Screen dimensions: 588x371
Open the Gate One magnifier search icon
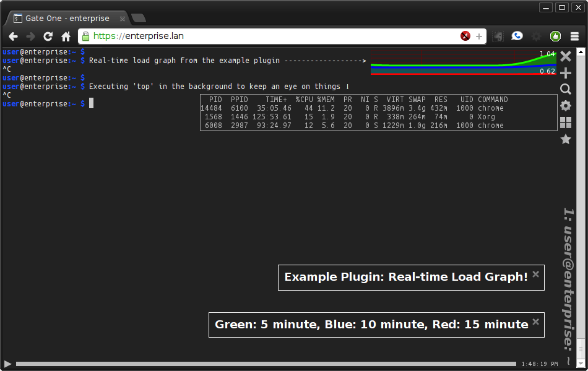click(566, 89)
